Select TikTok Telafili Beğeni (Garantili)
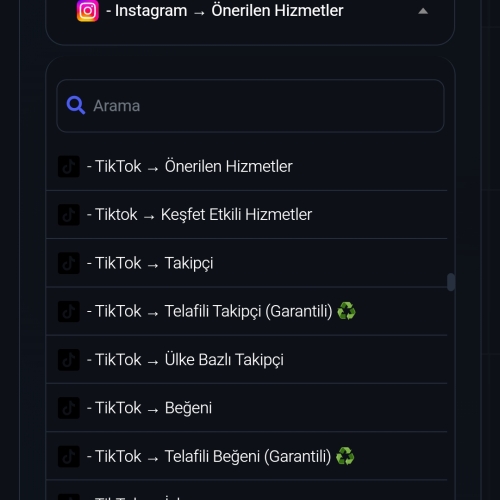The height and width of the screenshot is (500, 500). (x=246, y=456)
